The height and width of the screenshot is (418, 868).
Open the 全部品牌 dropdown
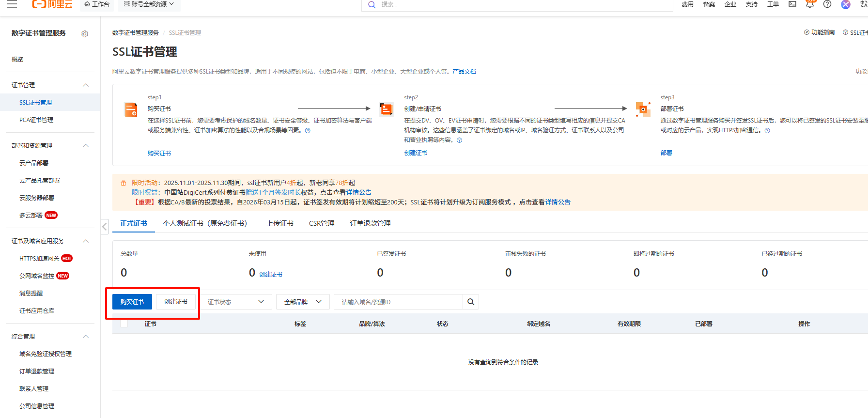tap(303, 302)
